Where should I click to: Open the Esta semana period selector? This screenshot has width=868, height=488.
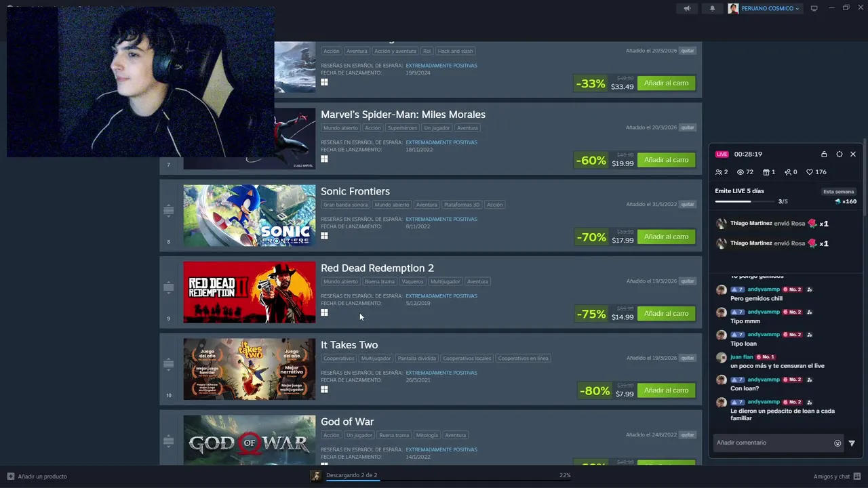click(839, 192)
